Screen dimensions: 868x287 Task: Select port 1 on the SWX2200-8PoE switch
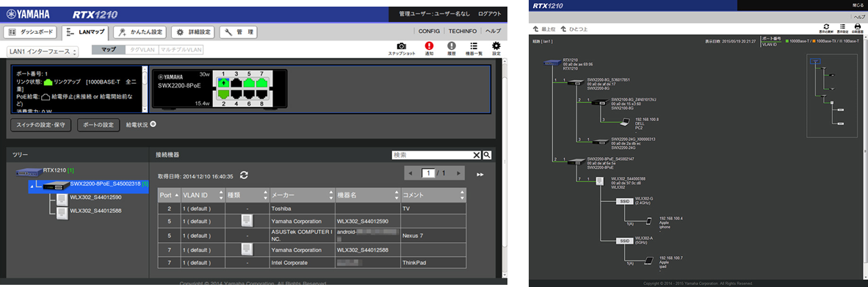[224, 82]
